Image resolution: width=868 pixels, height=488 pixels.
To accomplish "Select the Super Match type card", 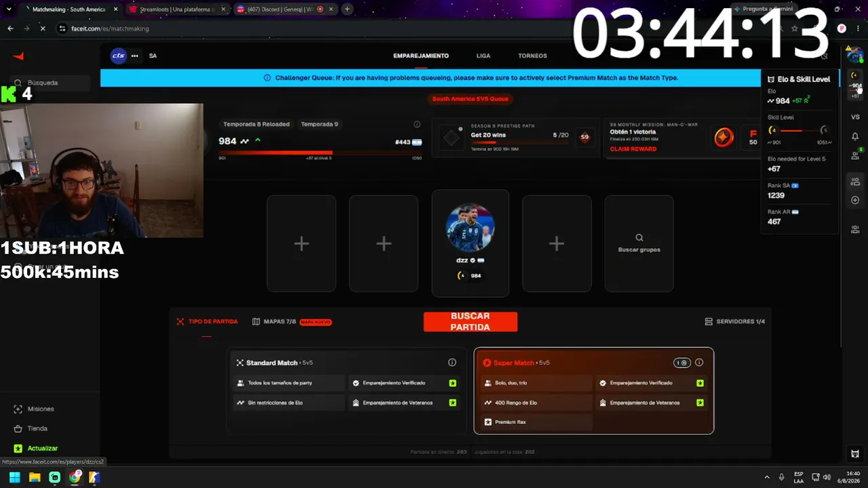I will (594, 390).
